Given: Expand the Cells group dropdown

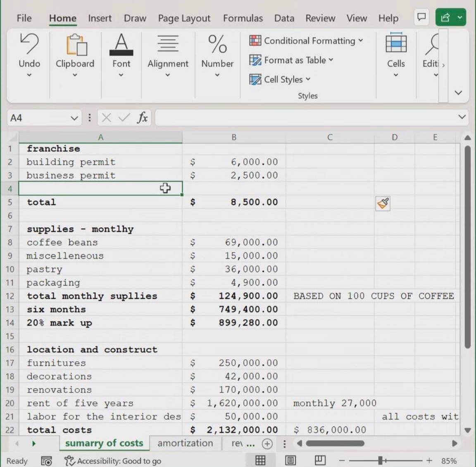Looking at the screenshot, I should tap(396, 75).
